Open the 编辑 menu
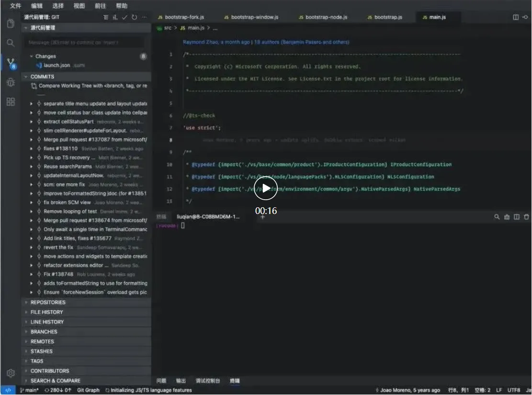 pyautogui.click(x=36, y=6)
